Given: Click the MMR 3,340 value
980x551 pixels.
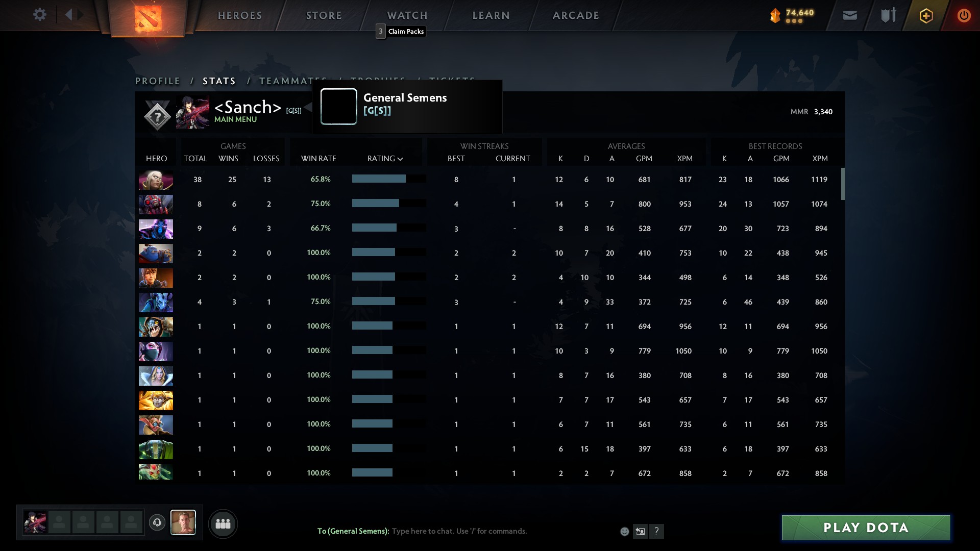Looking at the screenshot, I should tap(823, 112).
